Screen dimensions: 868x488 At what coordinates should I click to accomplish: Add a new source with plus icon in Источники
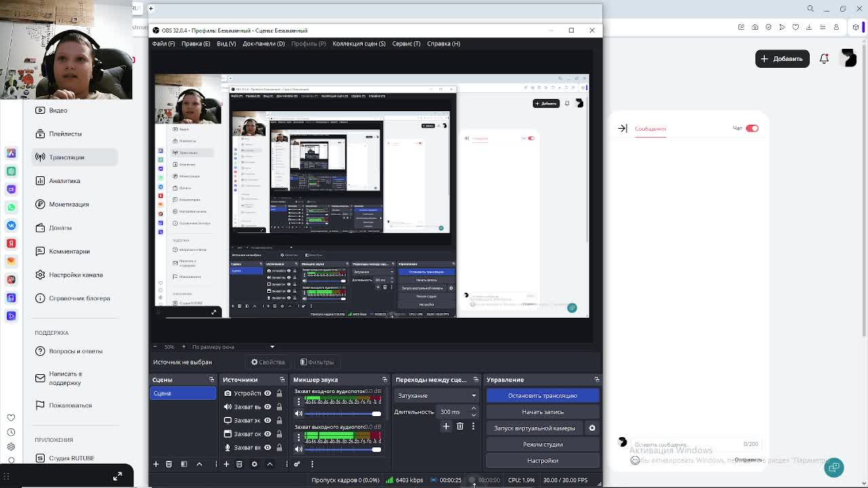(226, 464)
